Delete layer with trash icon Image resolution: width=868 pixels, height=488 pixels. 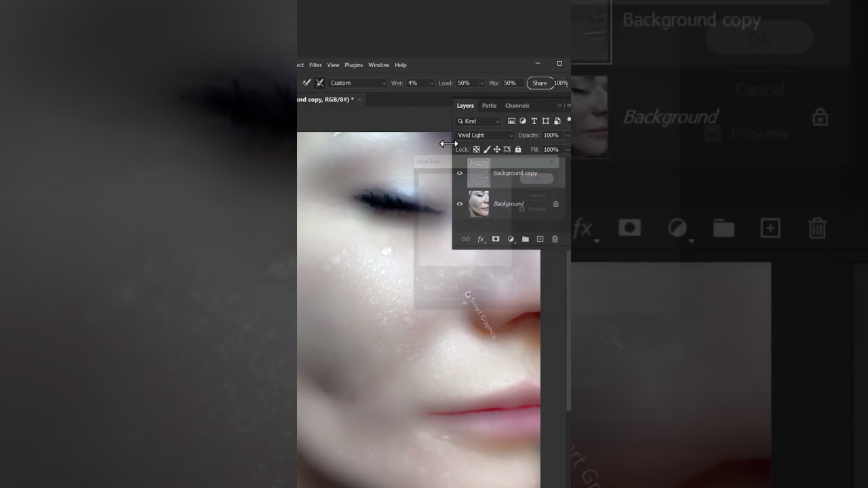tap(555, 239)
